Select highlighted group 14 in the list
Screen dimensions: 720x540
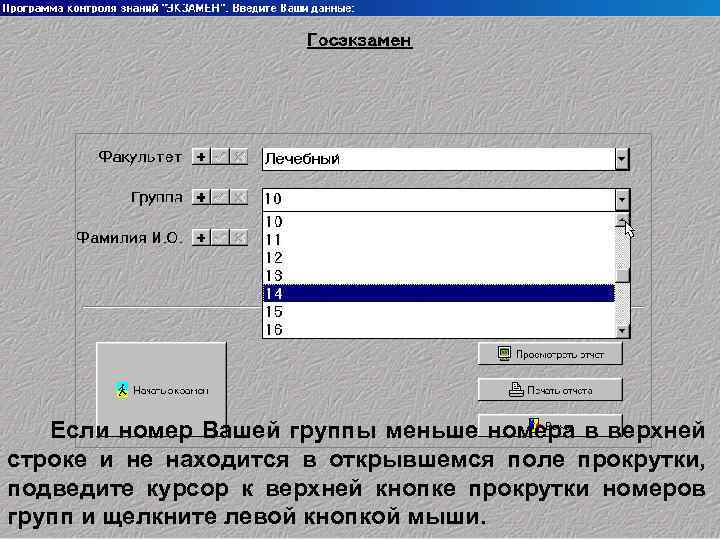(x=439, y=293)
